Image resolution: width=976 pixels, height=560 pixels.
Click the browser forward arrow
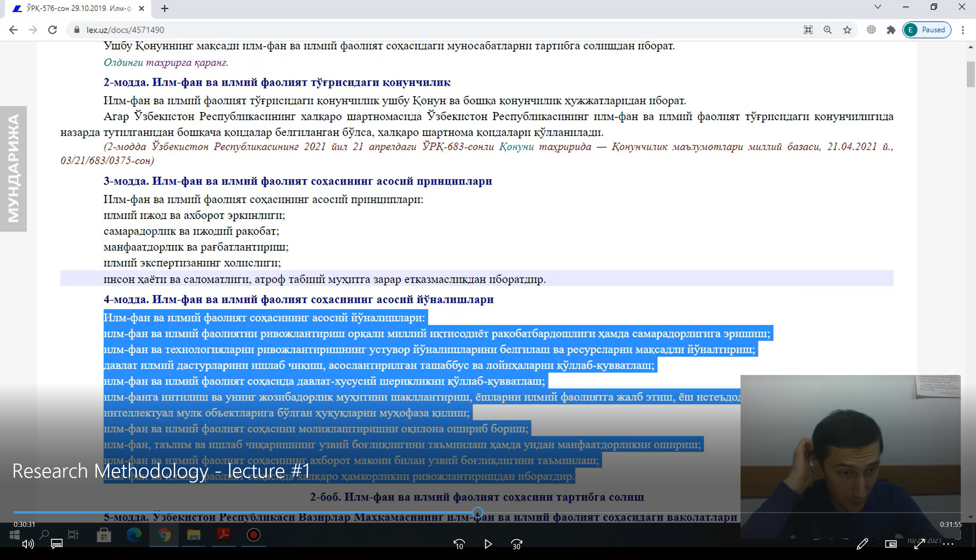[33, 30]
